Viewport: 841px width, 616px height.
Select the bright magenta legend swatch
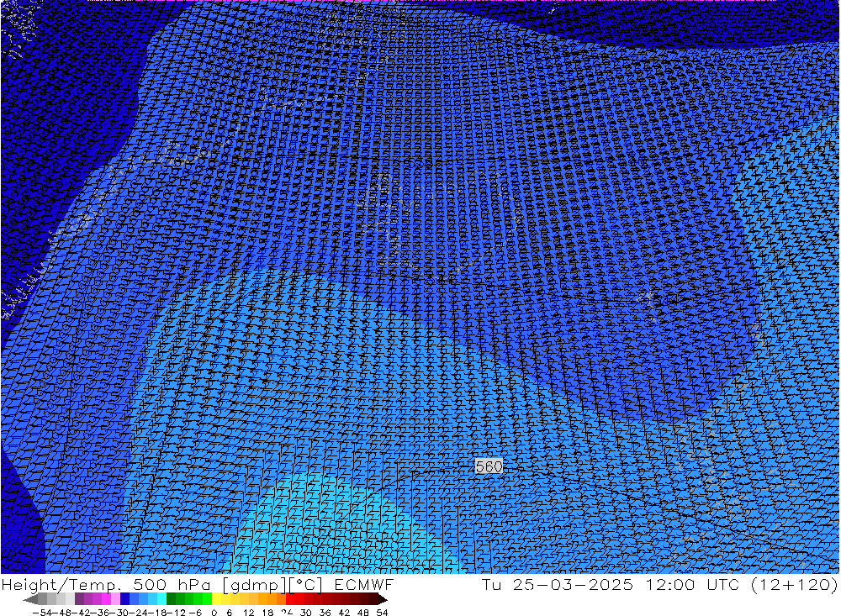click(x=106, y=599)
